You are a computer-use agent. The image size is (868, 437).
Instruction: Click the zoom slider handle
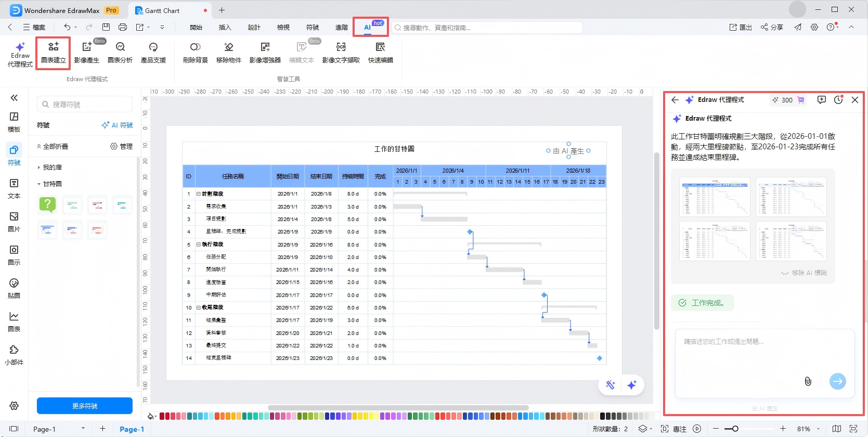tap(735, 429)
